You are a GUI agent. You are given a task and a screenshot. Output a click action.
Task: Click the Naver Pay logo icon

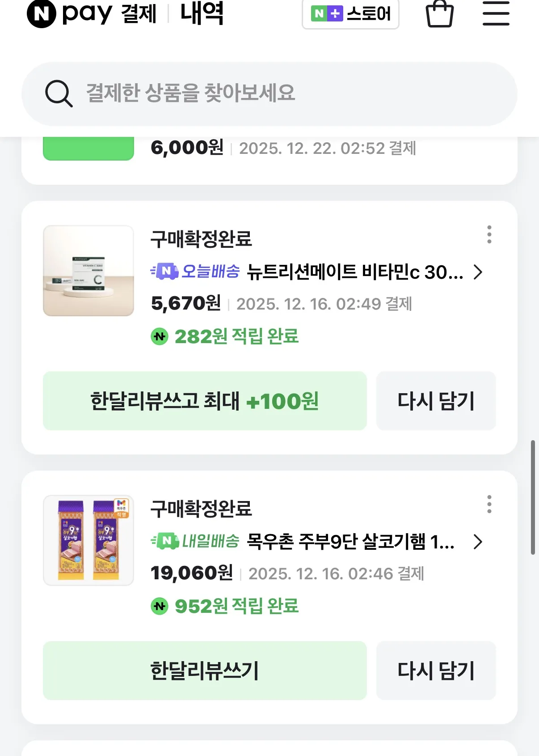[x=42, y=14]
